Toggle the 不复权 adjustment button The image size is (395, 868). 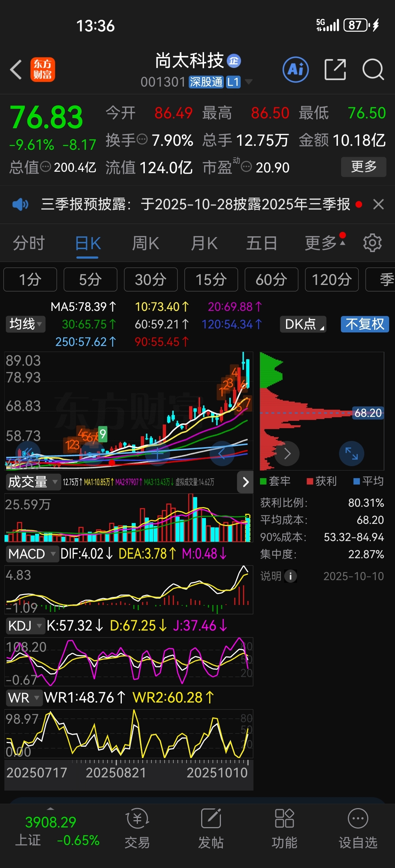[x=365, y=324]
